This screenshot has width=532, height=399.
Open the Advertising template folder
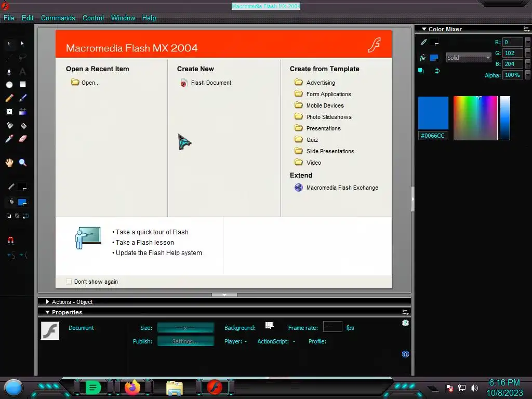click(x=315, y=83)
